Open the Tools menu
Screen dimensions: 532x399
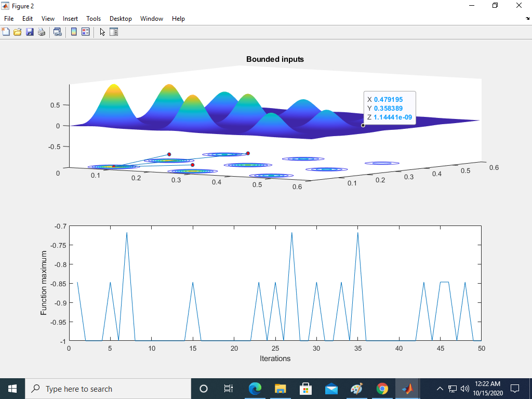pyautogui.click(x=94, y=18)
